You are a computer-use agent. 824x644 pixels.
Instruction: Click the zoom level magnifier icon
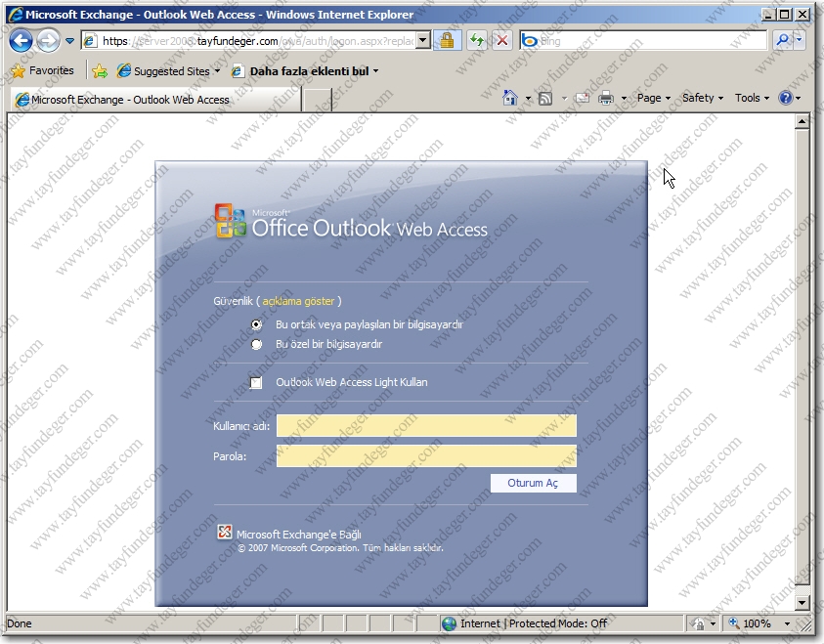[x=733, y=623]
